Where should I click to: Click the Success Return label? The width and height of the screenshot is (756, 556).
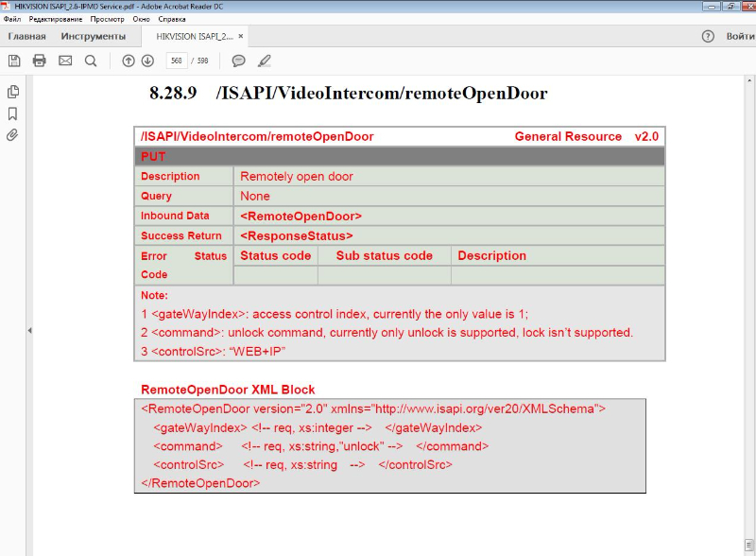pyautogui.click(x=181, y=236)
